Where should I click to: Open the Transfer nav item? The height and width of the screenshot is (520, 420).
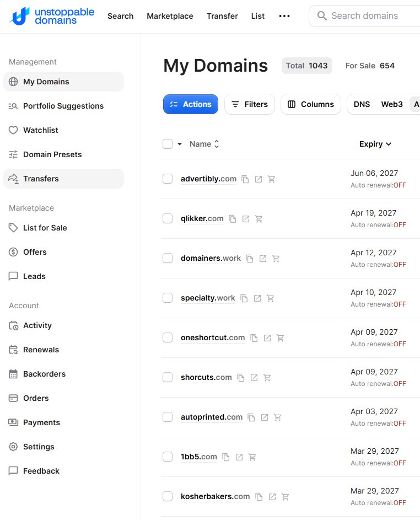pyautogui.click(x=222, y=16)
